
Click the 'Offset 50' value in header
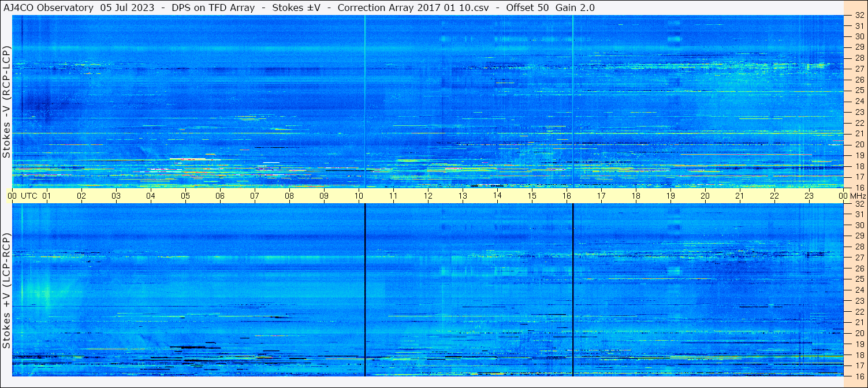coord(527,8)
